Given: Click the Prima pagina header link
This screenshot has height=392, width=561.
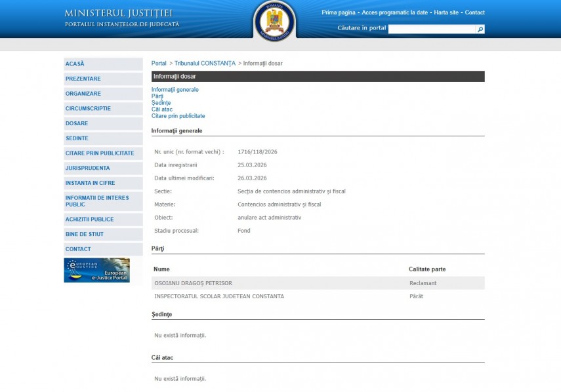Looking at the screenshot, I should click(339, 12).
